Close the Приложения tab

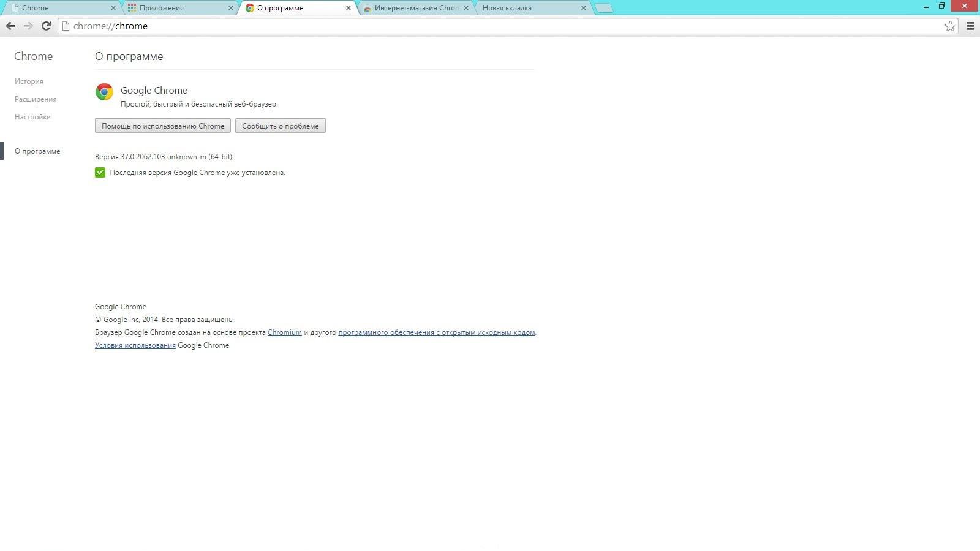[231, 8]
